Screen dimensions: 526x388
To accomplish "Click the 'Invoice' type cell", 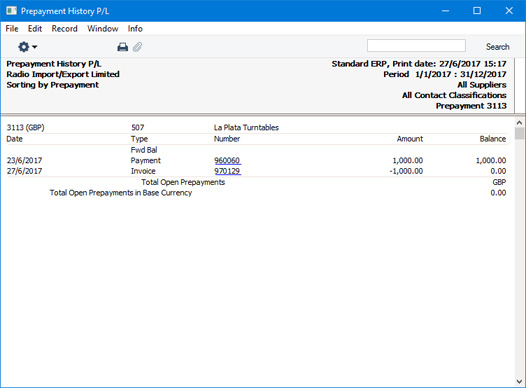I will tap(143, 171).
